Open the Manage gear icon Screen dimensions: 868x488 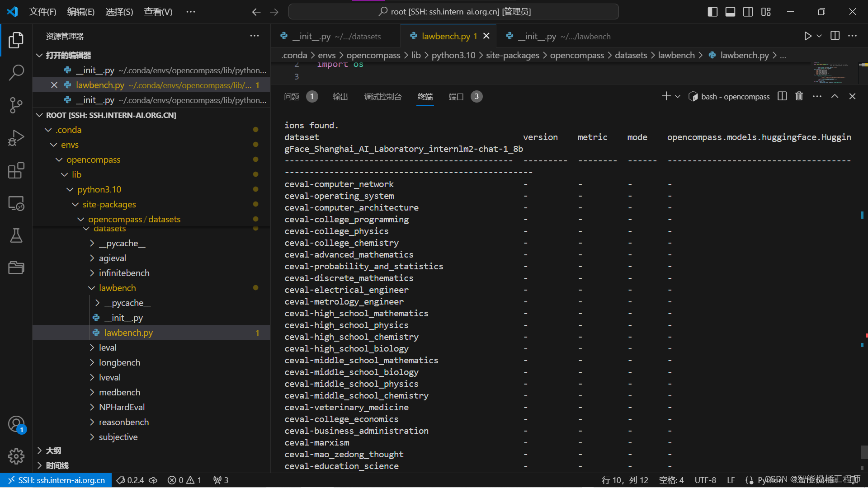click(16, 456)
